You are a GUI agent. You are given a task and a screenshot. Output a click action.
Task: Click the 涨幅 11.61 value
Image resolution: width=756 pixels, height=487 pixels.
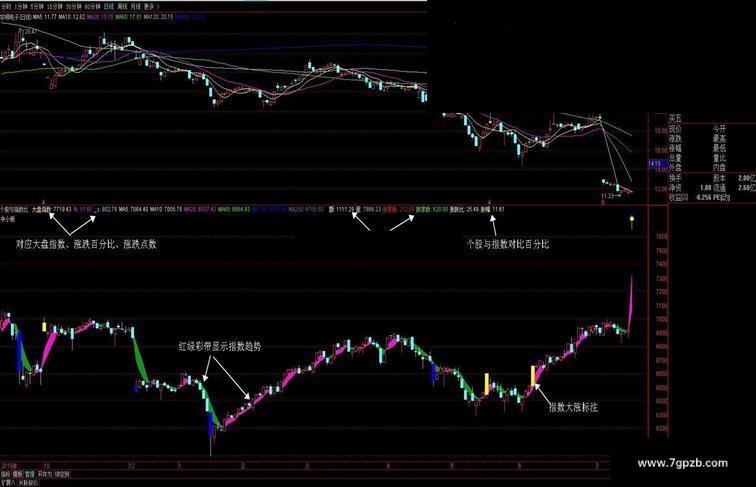[492, 210]
